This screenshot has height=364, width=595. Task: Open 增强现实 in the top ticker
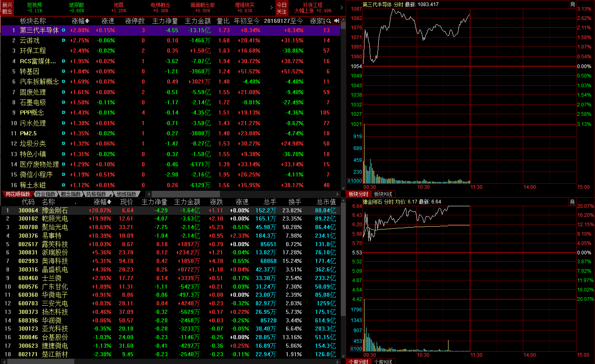(x=245, y=8)
